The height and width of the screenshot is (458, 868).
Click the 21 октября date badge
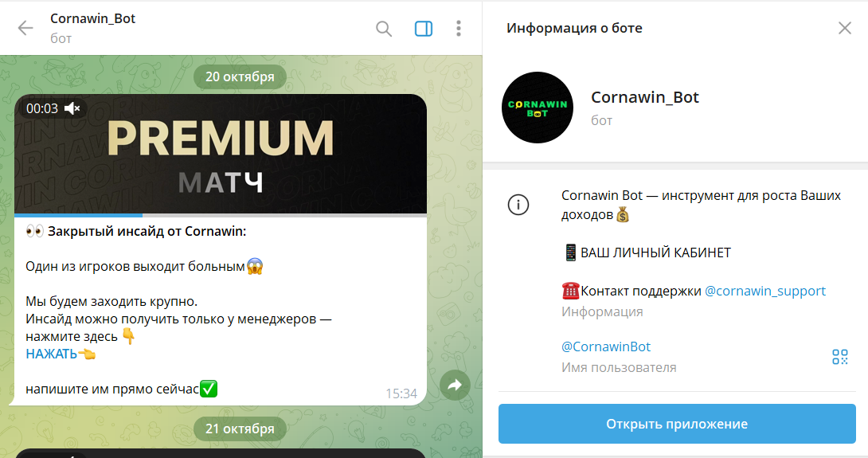coord(240,429)
